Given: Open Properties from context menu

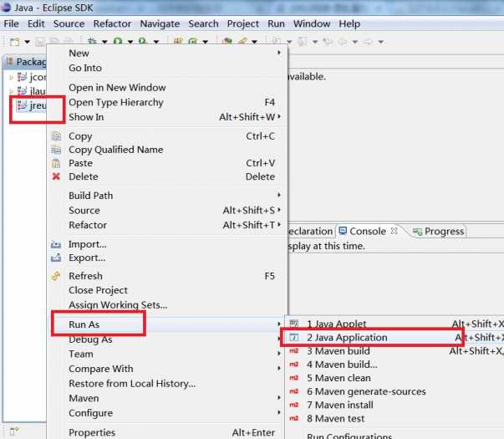Looking at the screenshot, I should point(167,432).
